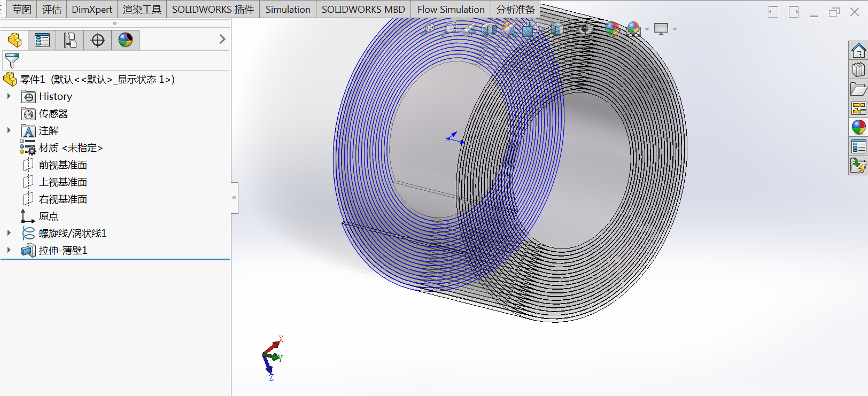Open the File Explorer folder task pane tab
Screen dimensions: 868x396
click(x=858, y=89)
